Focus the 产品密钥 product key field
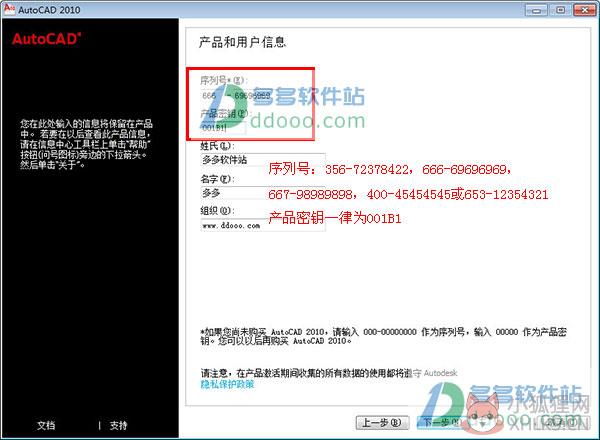Screen dimensions: 600x440 tap(223, 128)
